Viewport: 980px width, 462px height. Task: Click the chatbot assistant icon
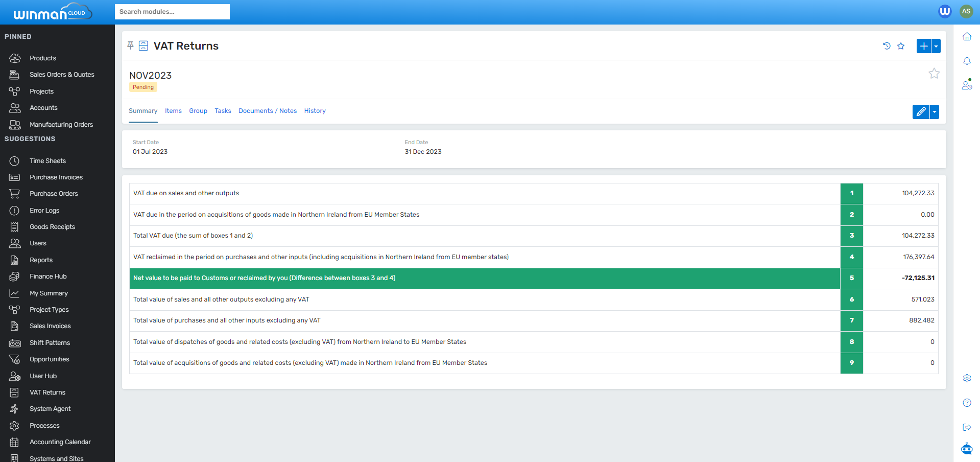coord(967,449)
